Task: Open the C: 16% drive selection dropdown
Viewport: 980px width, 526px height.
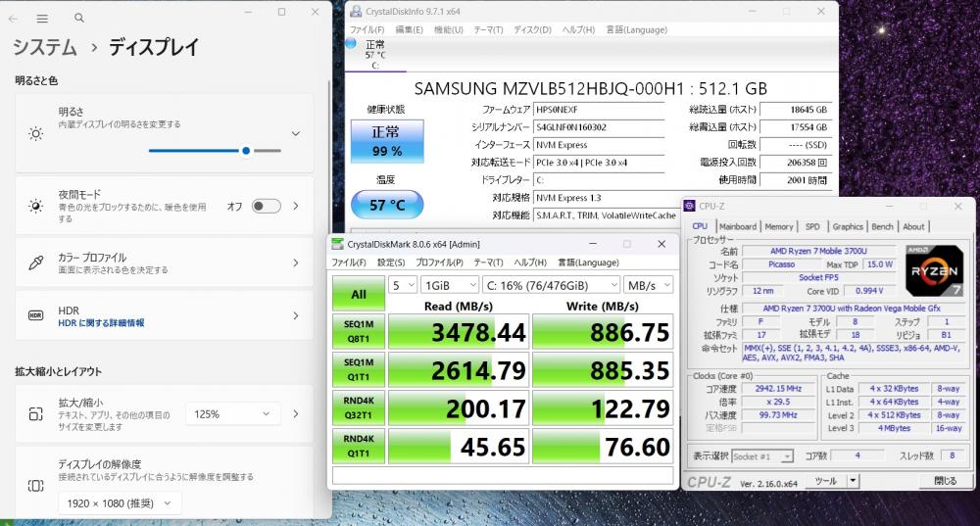Action: point(551,285)
